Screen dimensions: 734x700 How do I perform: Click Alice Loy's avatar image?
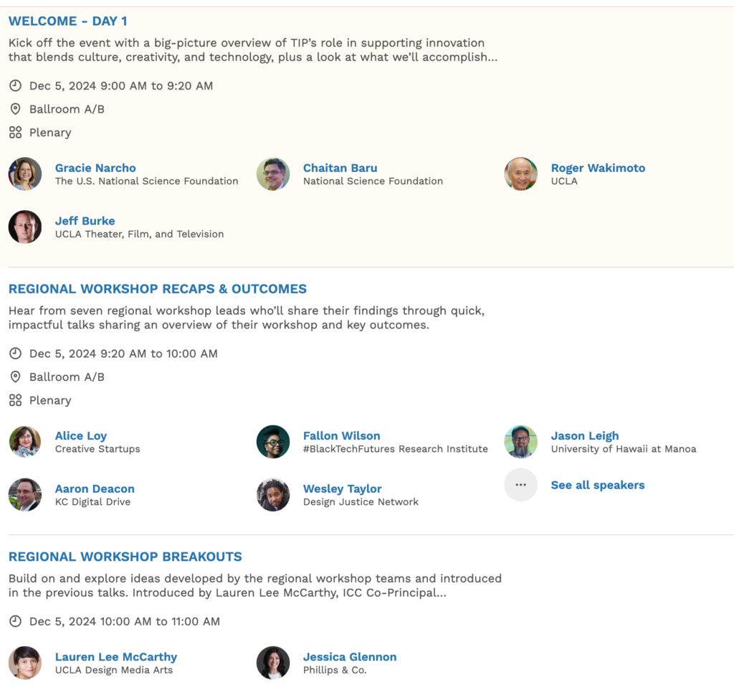pyautogui.click(x=25, y=442)
